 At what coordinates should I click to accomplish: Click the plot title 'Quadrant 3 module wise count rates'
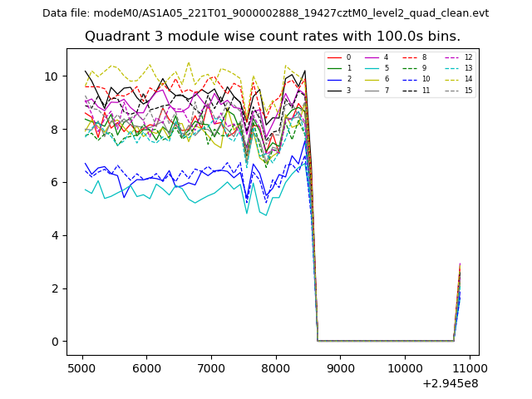tap(272, 37)
